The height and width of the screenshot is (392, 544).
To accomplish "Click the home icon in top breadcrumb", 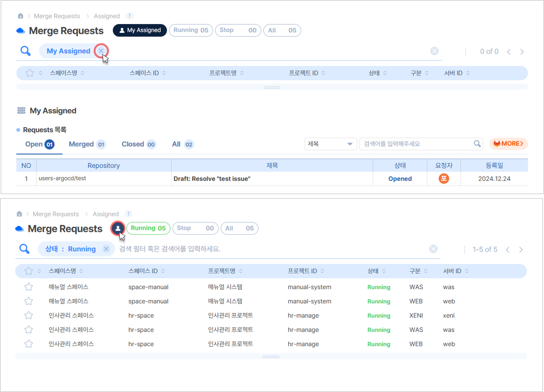I will 20,16.
